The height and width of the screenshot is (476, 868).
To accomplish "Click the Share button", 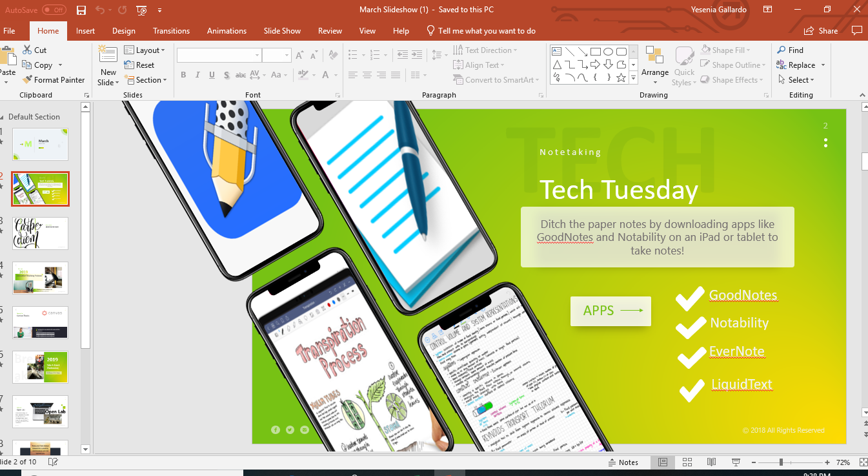I will coord(821,31).
